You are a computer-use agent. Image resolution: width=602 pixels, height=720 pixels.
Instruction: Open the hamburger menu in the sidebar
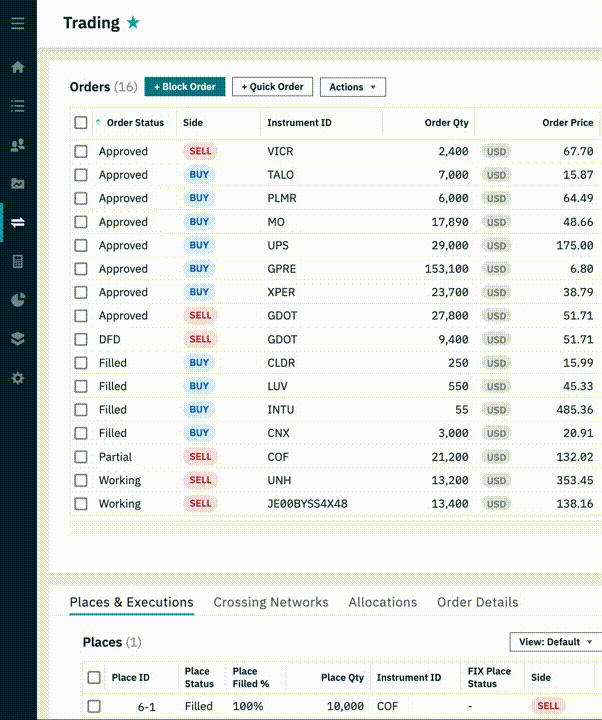coord(17,22)
